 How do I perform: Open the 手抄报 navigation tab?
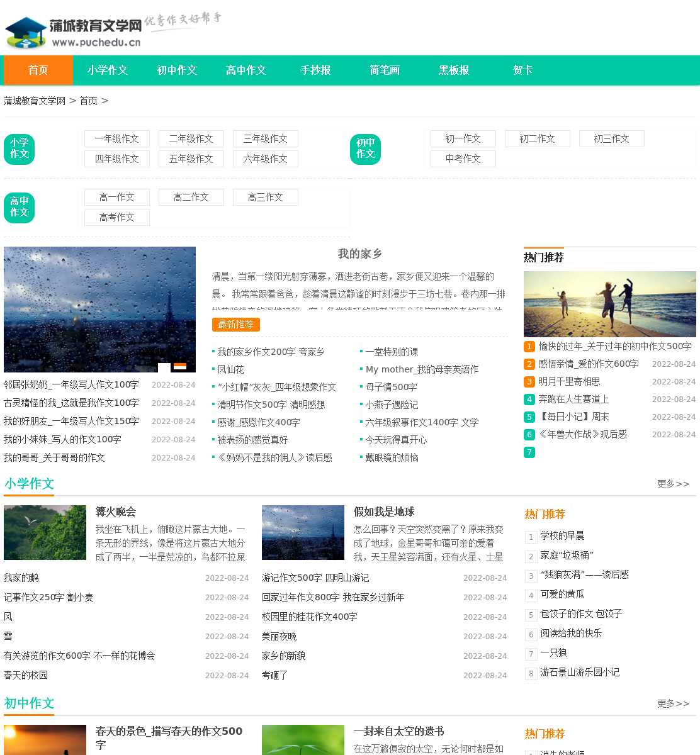click(x=315, y=70)
